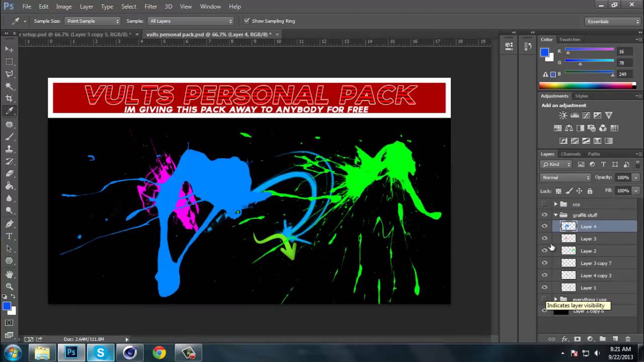Select the Hand tool
Viewport: 644px width, 362px height.
pos(9,274)
